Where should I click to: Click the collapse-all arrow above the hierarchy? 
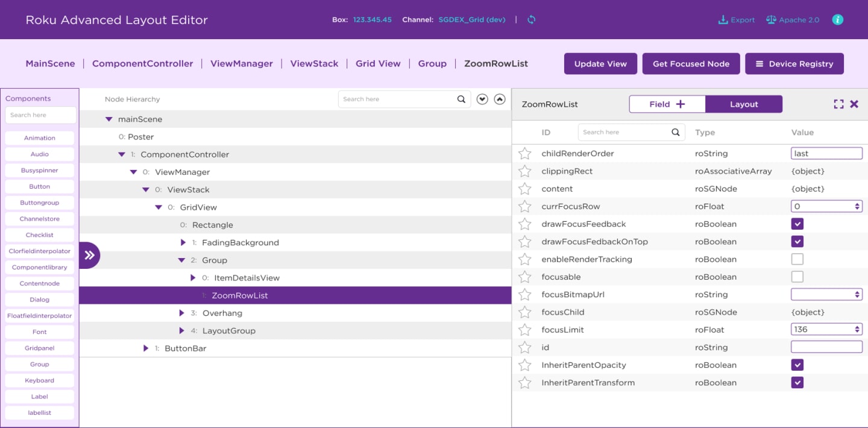point(500,99)
